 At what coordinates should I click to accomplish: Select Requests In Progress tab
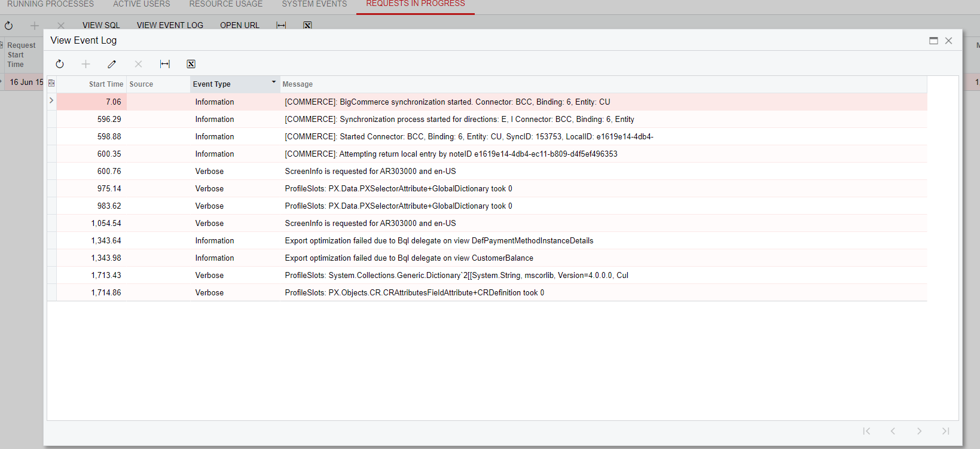click(416, 4)
